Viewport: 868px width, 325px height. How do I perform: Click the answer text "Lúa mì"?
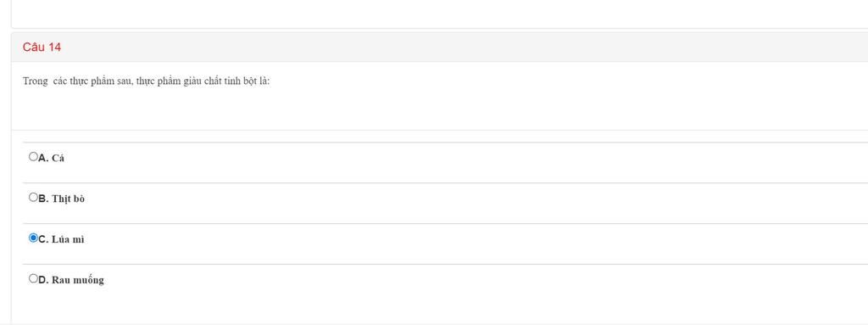coord(68,239)
